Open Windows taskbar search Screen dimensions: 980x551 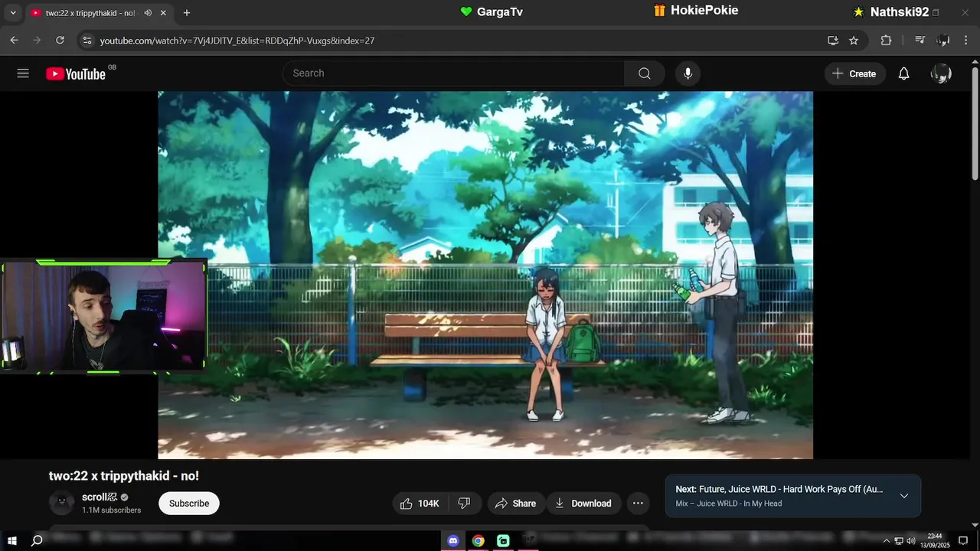click(37, 540)
